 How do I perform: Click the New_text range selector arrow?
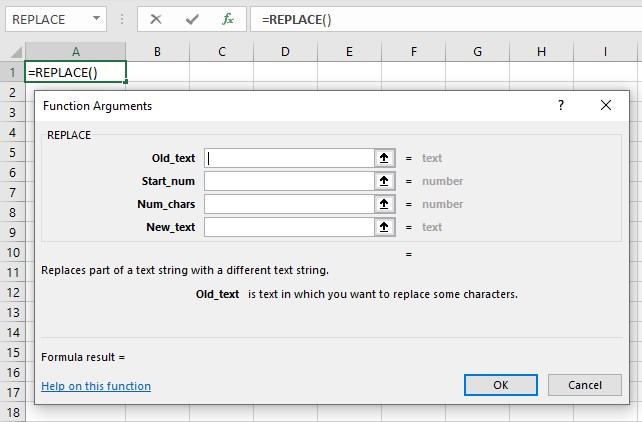pyautogui.click(x=384, y=227)
